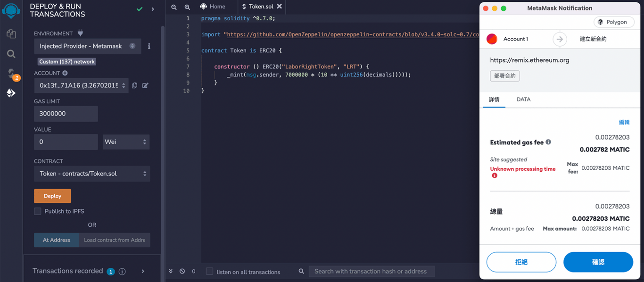Toggle the terminal panel with double chevron
Viewport: 644px width, 282px height.
(x=171, y=271)
